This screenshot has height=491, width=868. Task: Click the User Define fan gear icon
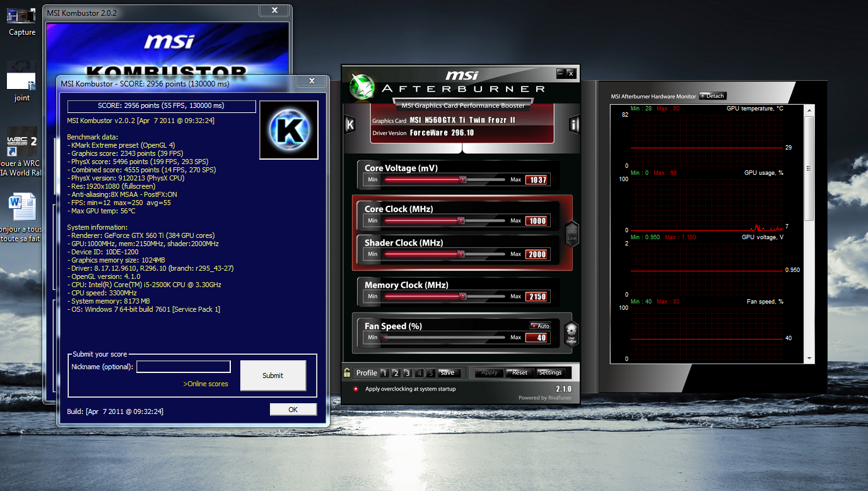tap(571, 333)
